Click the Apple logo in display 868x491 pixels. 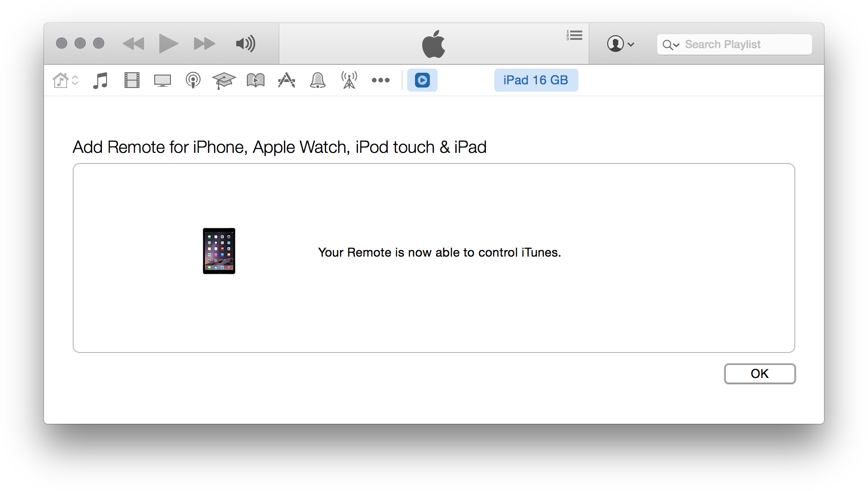click(x=434, y=44)
